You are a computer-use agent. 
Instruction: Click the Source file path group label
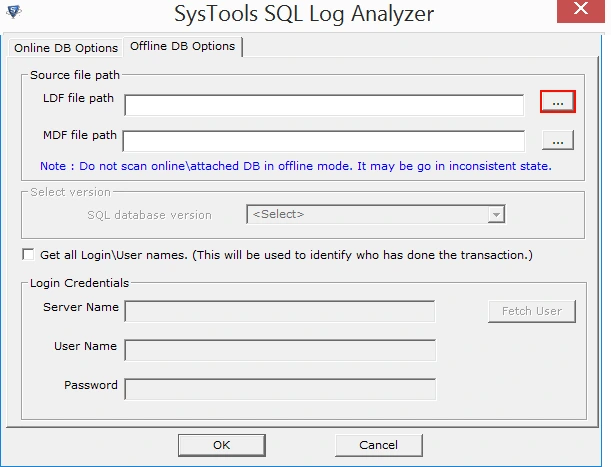tap(75, 75)
